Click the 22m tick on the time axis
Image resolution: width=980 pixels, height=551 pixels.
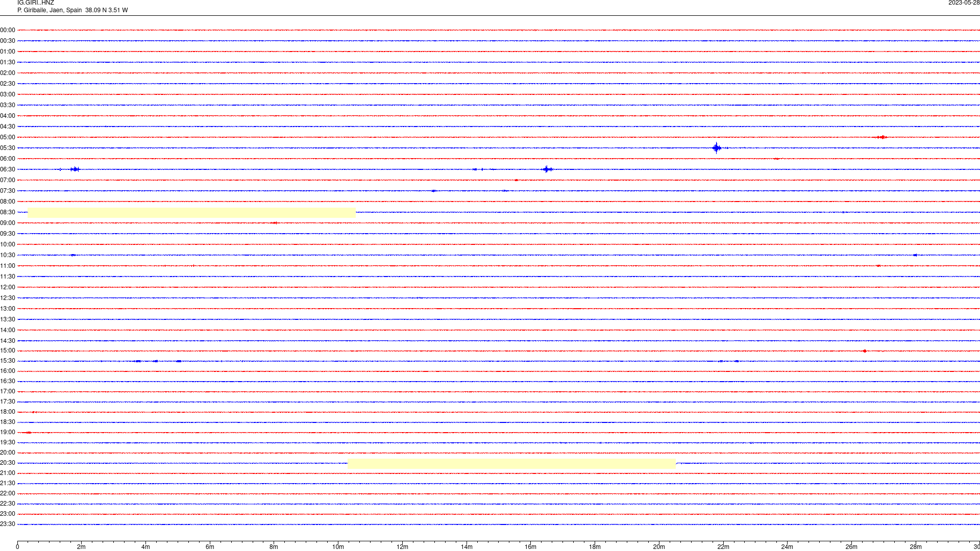(x=723, y=546)
